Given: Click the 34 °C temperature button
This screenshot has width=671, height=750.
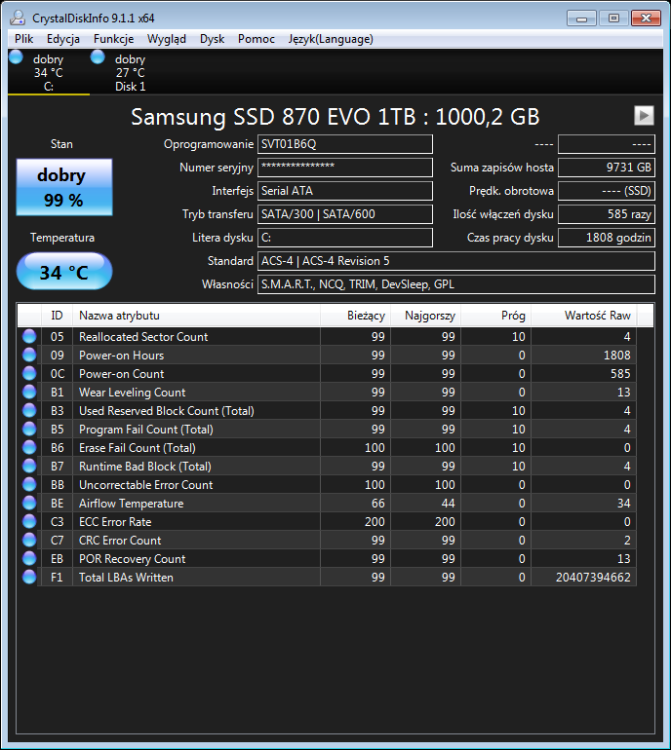Looking at the screenshot, I should point(64,272).
